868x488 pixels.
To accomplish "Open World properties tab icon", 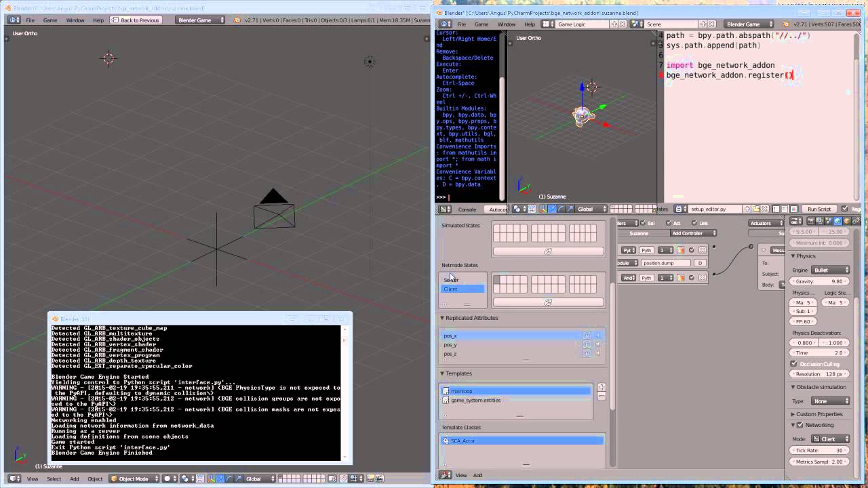I will [837, 221].
